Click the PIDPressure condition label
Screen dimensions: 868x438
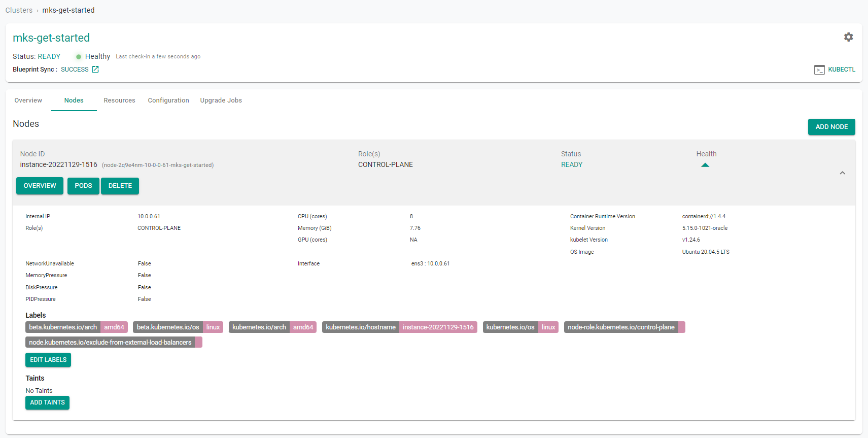(x=41, y=299)
